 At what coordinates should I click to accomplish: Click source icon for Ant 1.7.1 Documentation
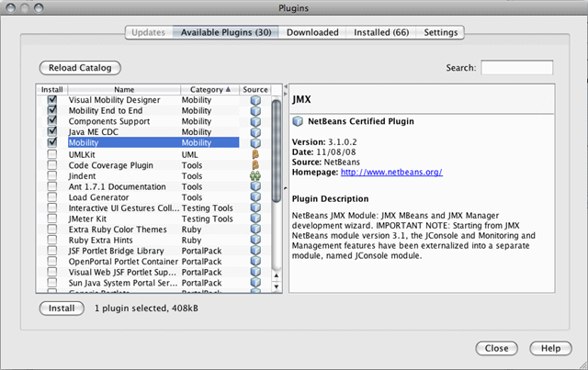pos(255,186)
